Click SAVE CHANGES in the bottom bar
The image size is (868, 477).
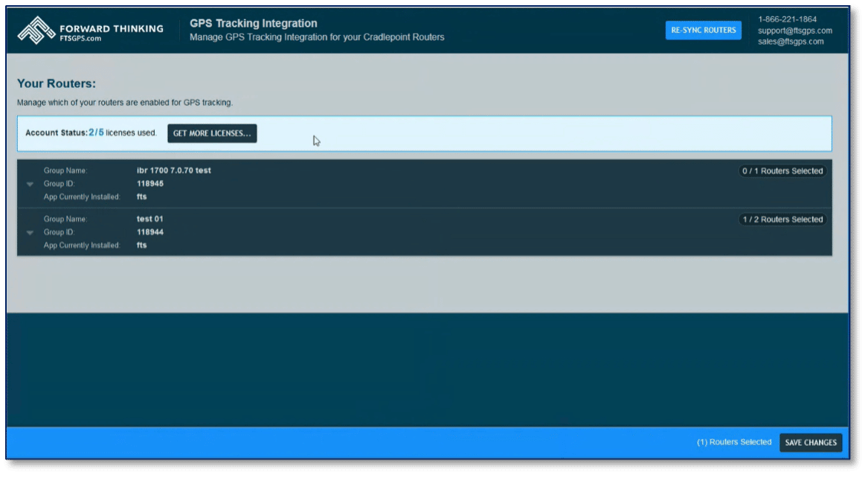pos(810,442)
